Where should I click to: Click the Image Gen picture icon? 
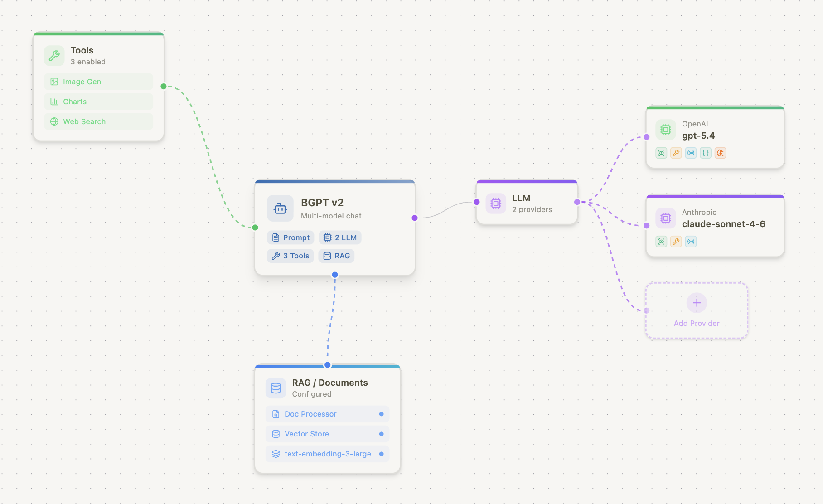pos(54,82)
